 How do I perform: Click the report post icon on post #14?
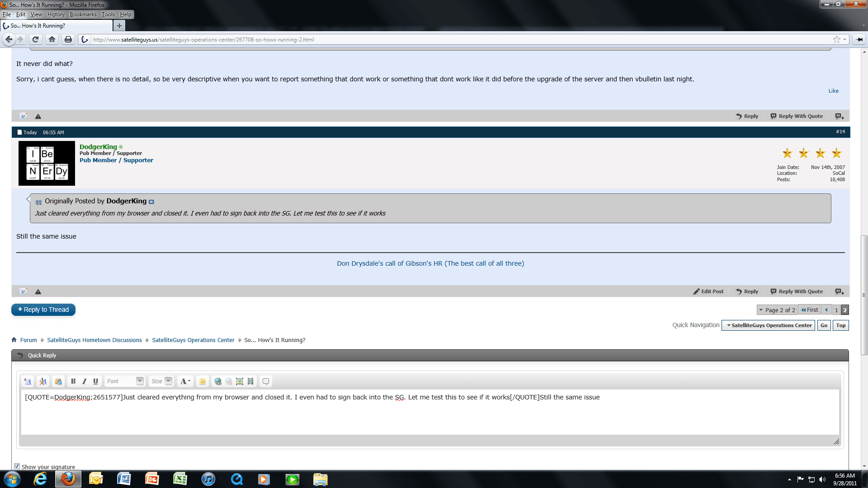[x=38, y=291]
